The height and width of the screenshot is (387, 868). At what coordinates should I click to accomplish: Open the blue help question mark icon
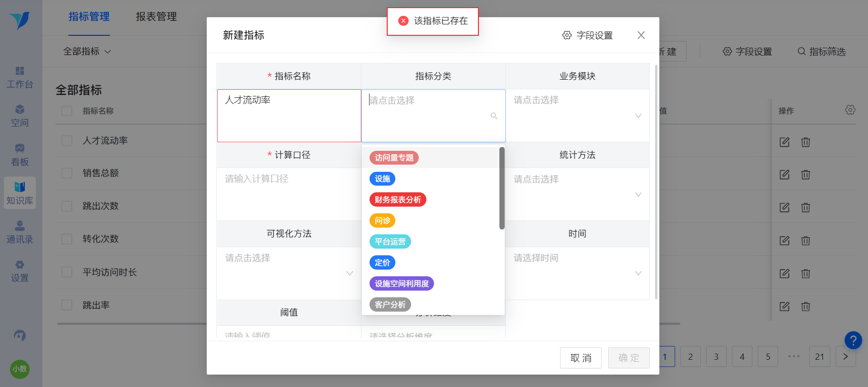point(853,340)
